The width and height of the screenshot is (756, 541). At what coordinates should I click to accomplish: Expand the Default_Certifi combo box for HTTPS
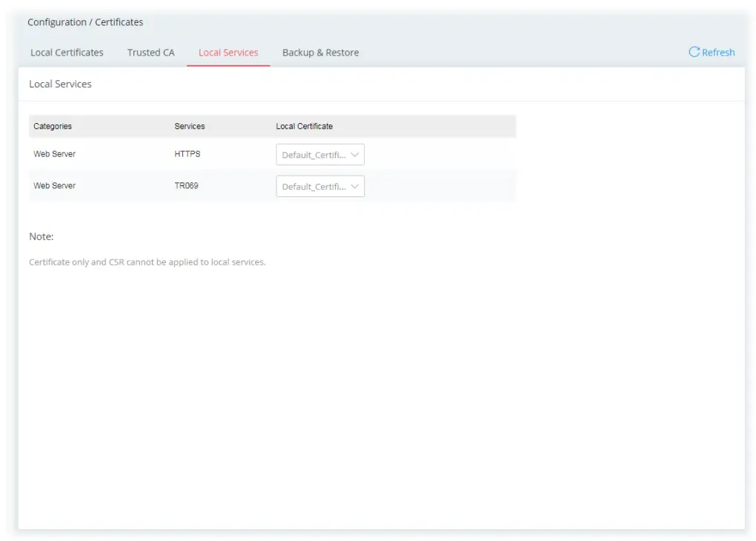coord(319,154)
